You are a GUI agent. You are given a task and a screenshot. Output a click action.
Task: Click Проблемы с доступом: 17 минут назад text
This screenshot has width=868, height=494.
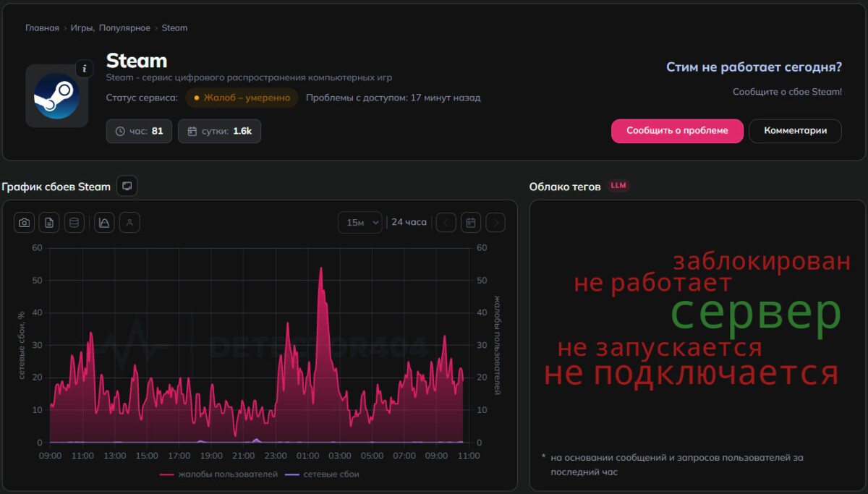(393, 98)
